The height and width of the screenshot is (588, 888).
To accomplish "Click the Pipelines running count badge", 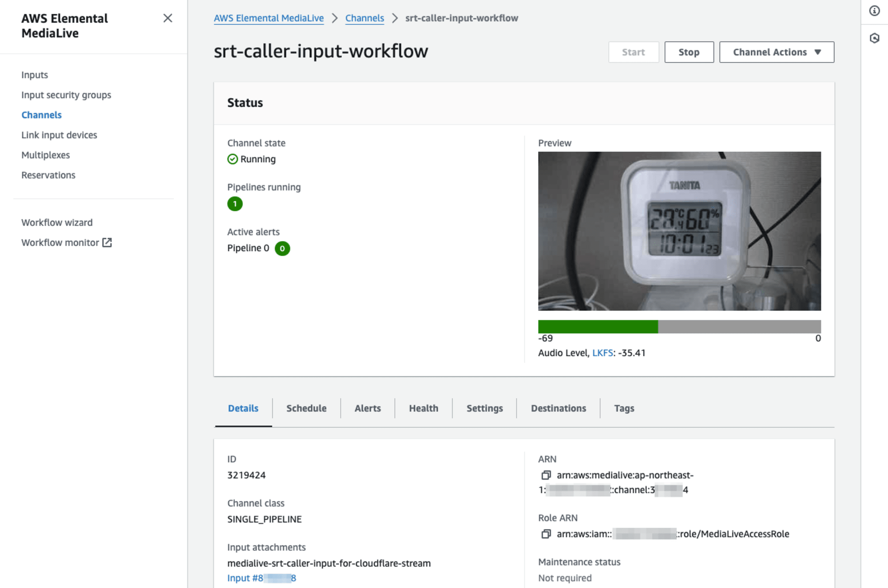I will click(x=235, y=204).
